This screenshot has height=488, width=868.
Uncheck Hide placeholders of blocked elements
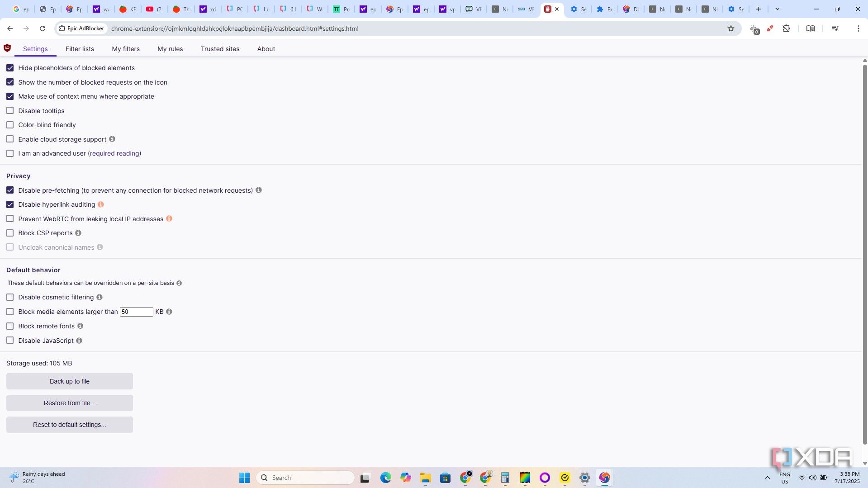click(x=10, y=68)
